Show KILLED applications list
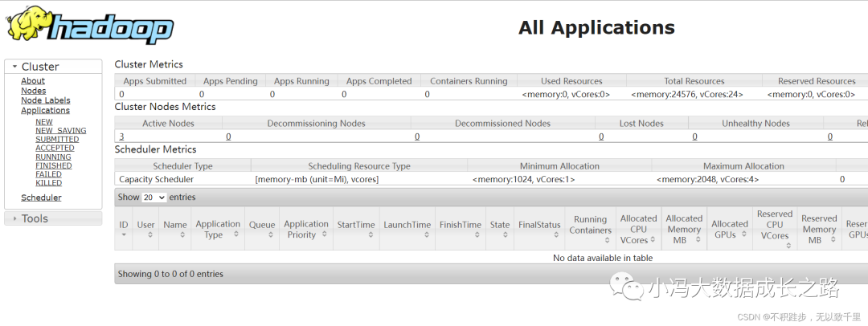The width and height of the screenshot is (868, 326). click(x=49, y=184)
